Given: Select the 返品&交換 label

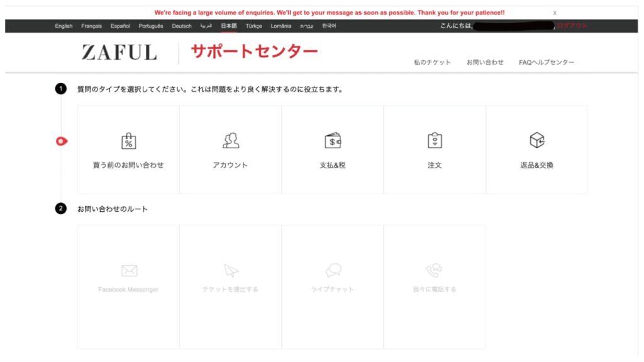Looking at the screenshot, I should pyautogui.click(x=537, y=165).
